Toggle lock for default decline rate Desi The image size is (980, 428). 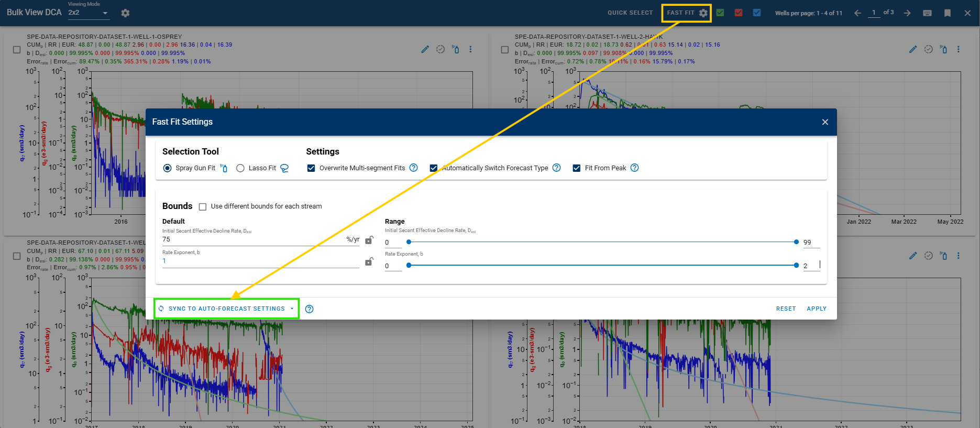point(369,240)
